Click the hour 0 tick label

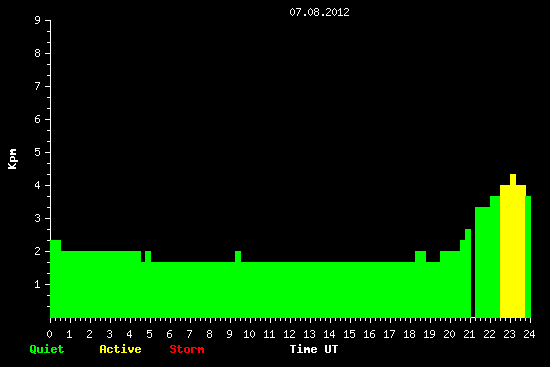[x=49, y=334]
